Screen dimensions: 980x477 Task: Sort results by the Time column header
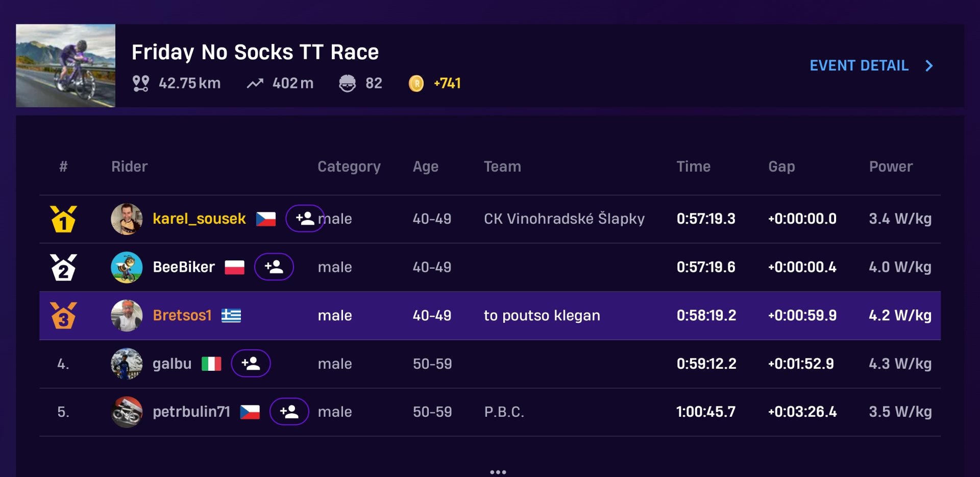(693, 166)
